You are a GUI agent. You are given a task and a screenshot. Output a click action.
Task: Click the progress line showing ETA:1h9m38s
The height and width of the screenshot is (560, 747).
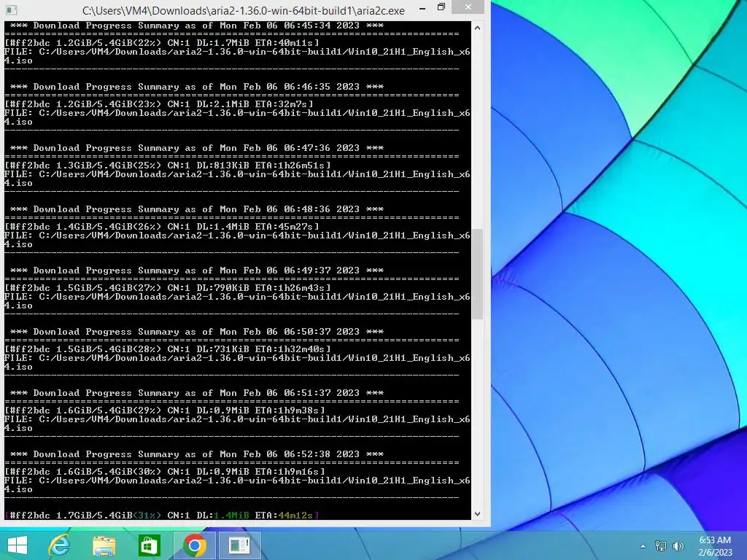165,411
